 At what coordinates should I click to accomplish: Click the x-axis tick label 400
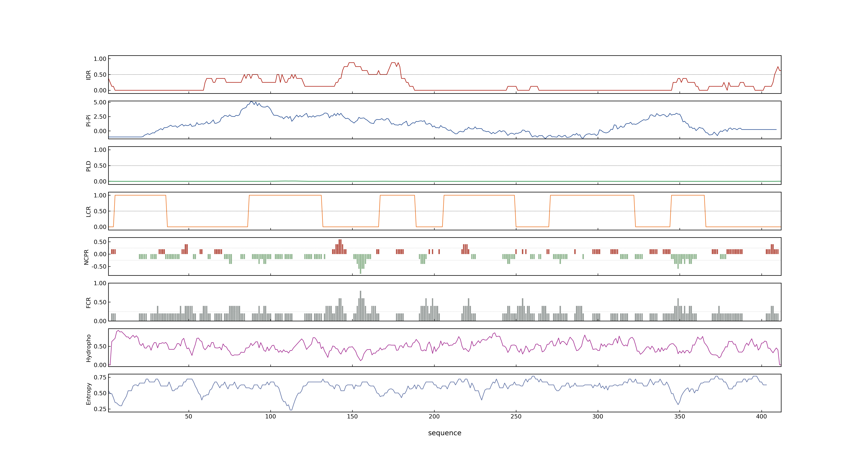coord(761,416)
